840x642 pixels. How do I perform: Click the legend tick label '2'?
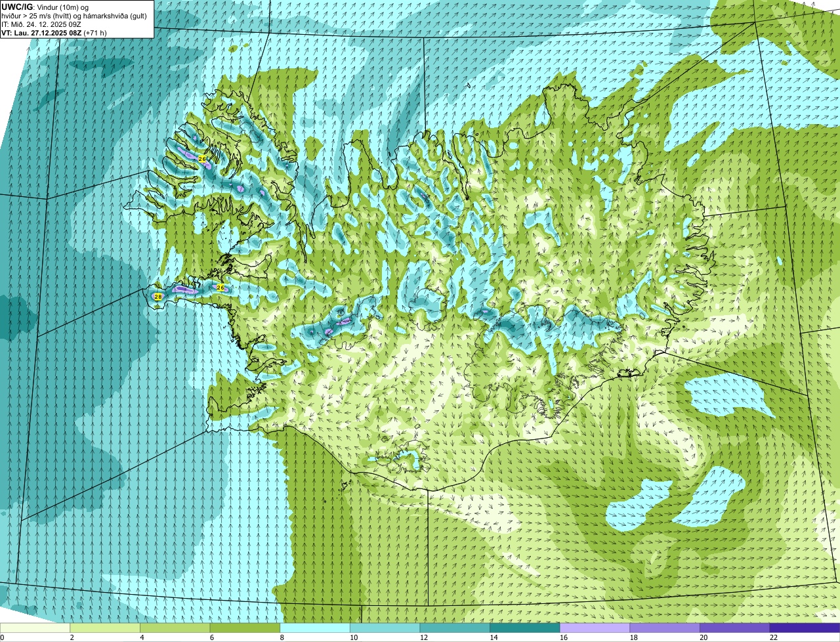click(72, 637)
